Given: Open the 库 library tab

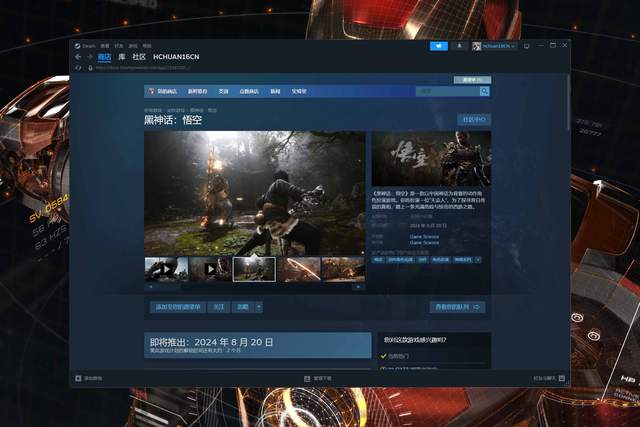Looking at the screenshot, I should pos(121,57).
